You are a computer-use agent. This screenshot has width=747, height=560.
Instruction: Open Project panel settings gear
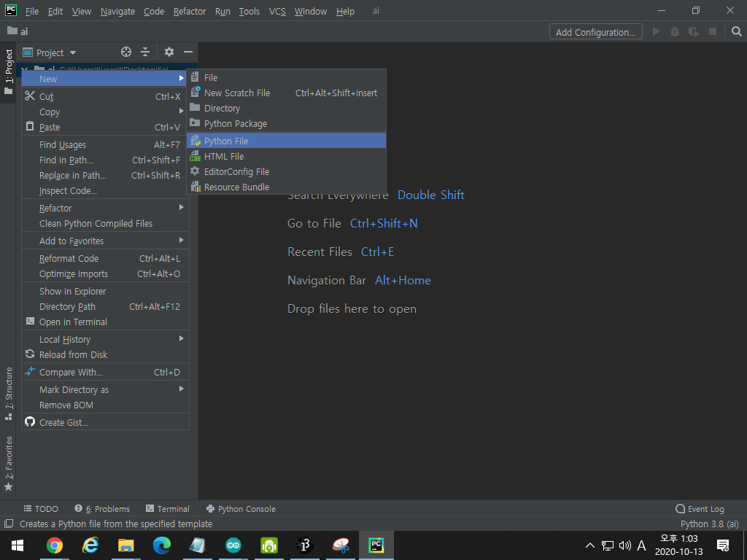(x=169, y=52)
